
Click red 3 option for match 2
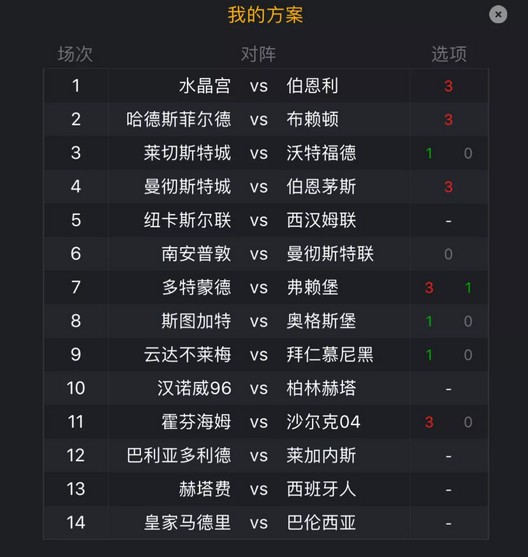[448, 120]
